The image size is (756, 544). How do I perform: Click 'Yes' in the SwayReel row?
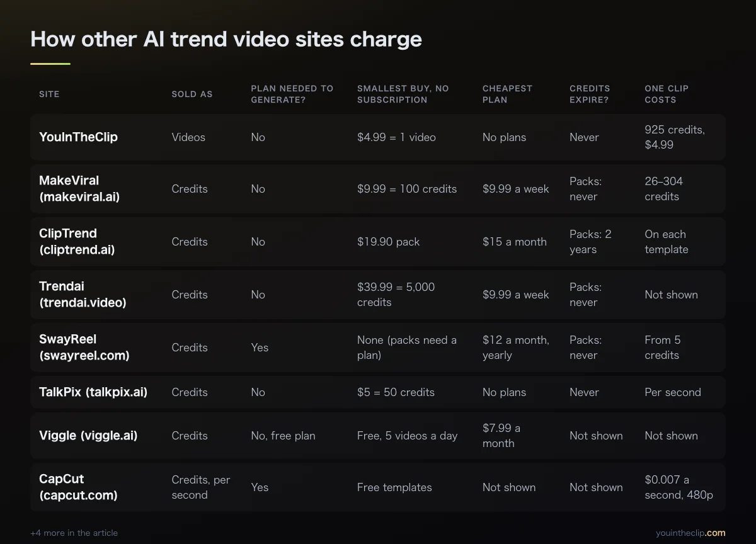pyautogui.click(x=260, y=347)
